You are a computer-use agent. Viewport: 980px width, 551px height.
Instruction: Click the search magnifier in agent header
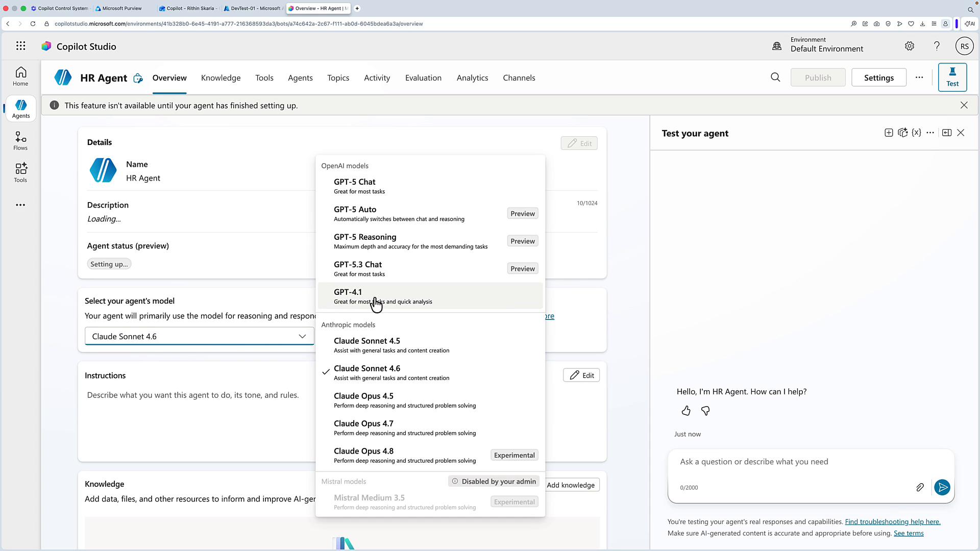(x=775, y=77)
